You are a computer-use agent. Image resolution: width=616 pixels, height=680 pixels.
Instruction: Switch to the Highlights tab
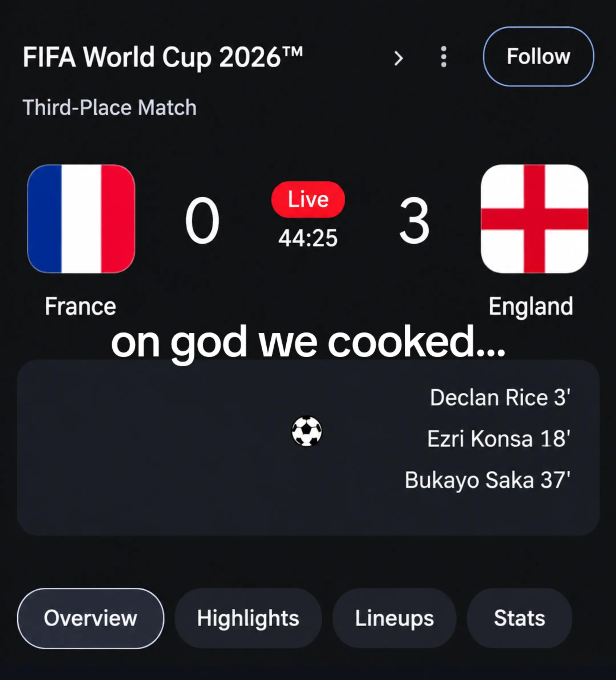tap(248, 618)
